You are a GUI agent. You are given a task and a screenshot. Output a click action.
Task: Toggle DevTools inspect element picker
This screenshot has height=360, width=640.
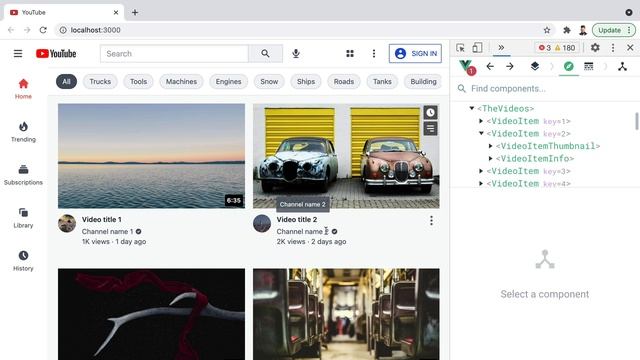(x=460, y=48)
